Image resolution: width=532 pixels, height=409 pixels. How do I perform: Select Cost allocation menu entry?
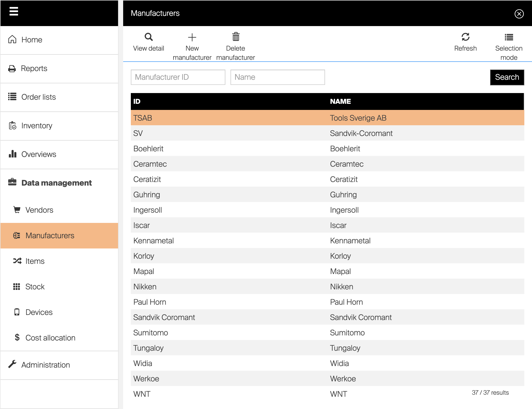[x=50, y=338]
